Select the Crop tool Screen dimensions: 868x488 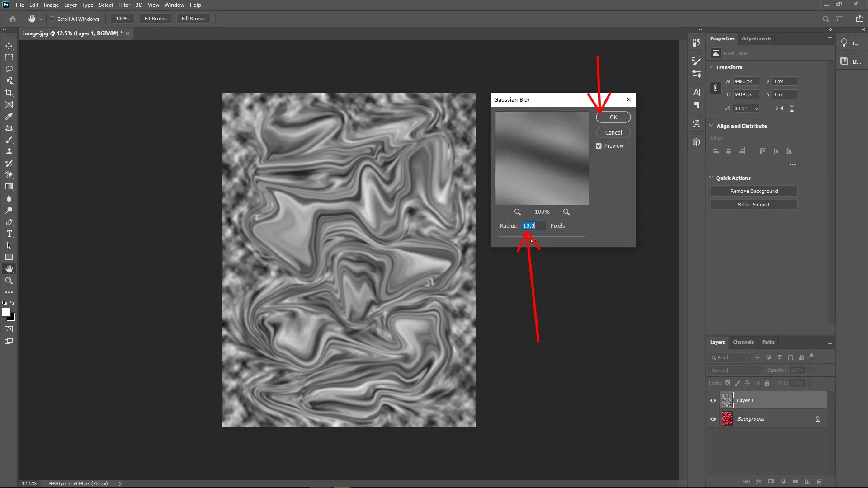coord(9,93)
